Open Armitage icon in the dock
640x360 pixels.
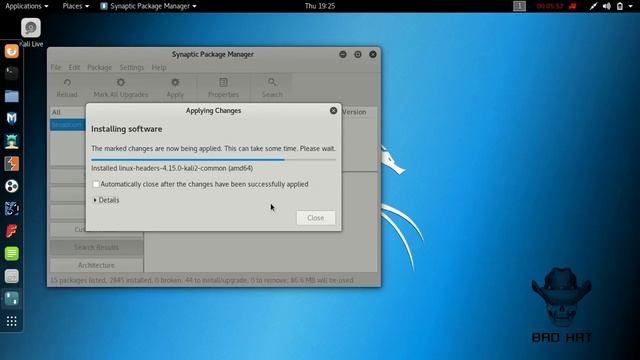coord(11,141)
